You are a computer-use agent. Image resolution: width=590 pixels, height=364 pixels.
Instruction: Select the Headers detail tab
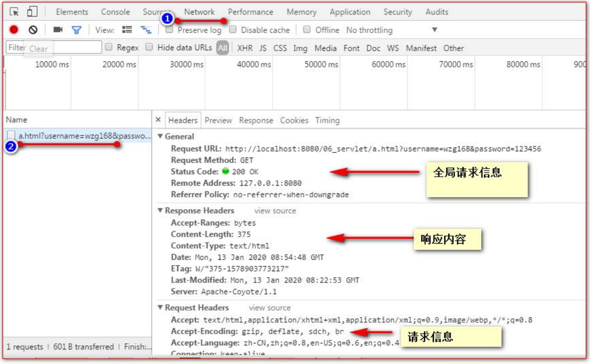183,120
